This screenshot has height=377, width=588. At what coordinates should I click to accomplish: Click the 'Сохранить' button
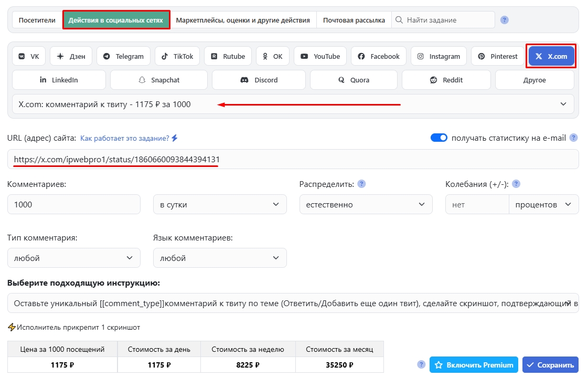550,364
